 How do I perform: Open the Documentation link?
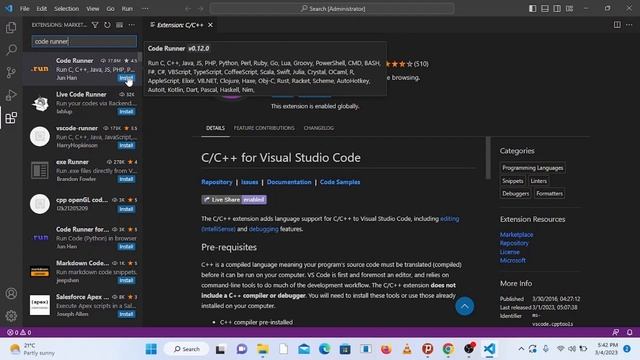(x=289, y=182)
